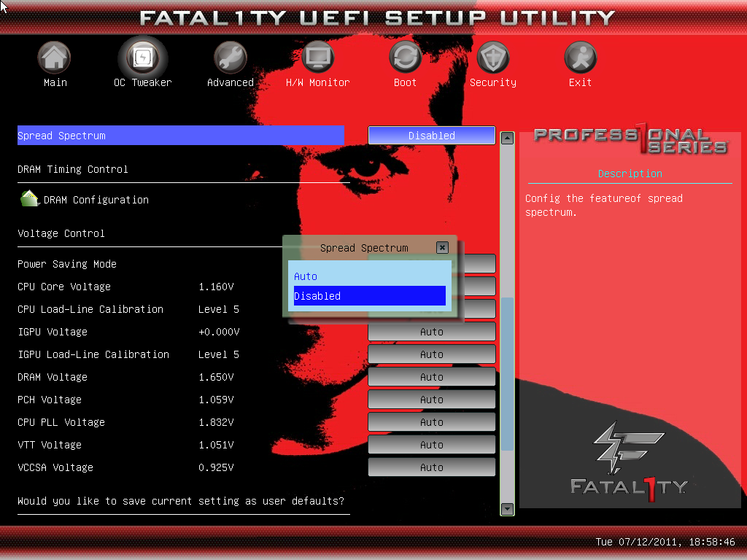Open the H/W Monitor icon
The image size is (747, 560).
(x=317, y=58)
